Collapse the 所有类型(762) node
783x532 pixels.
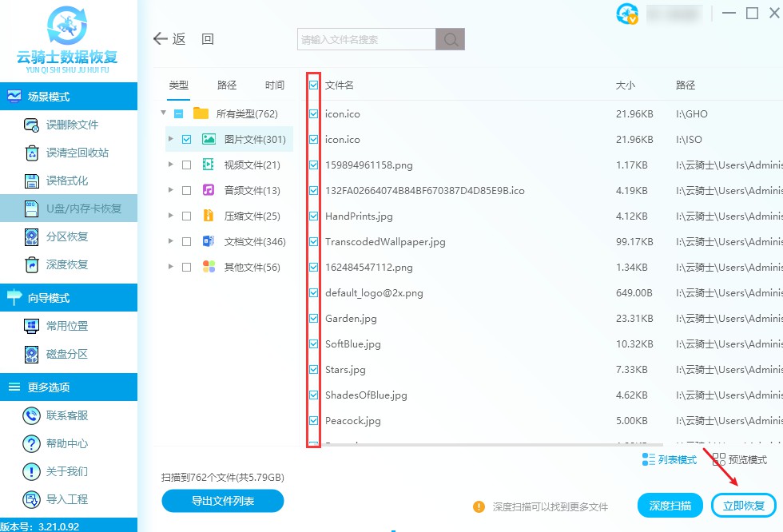(x=163, y=113)
